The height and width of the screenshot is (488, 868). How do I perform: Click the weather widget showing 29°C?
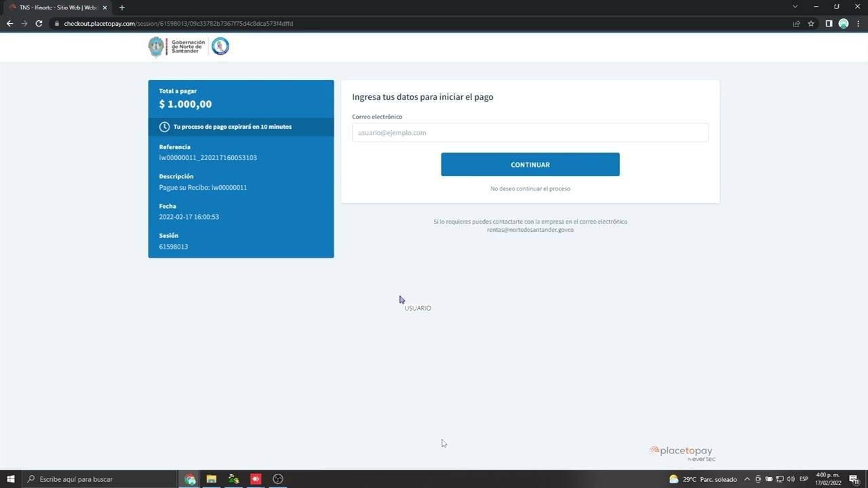[x=703, y=479]
